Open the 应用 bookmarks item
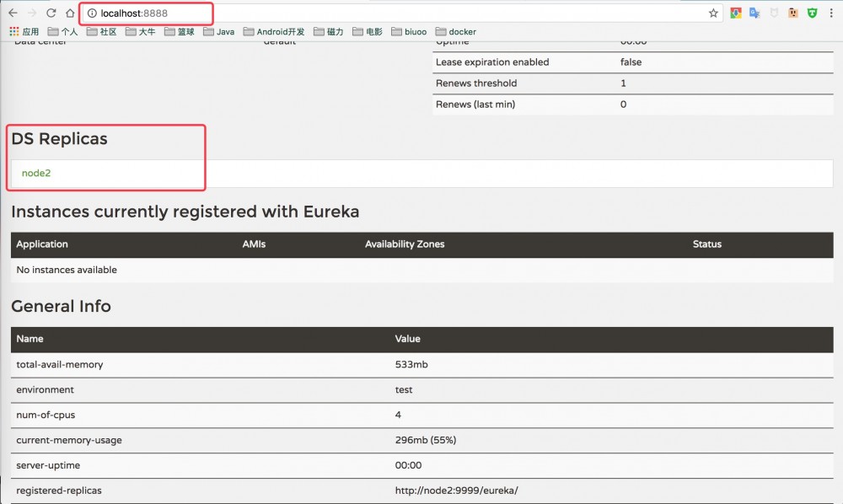843x504 pixels. 32,31
